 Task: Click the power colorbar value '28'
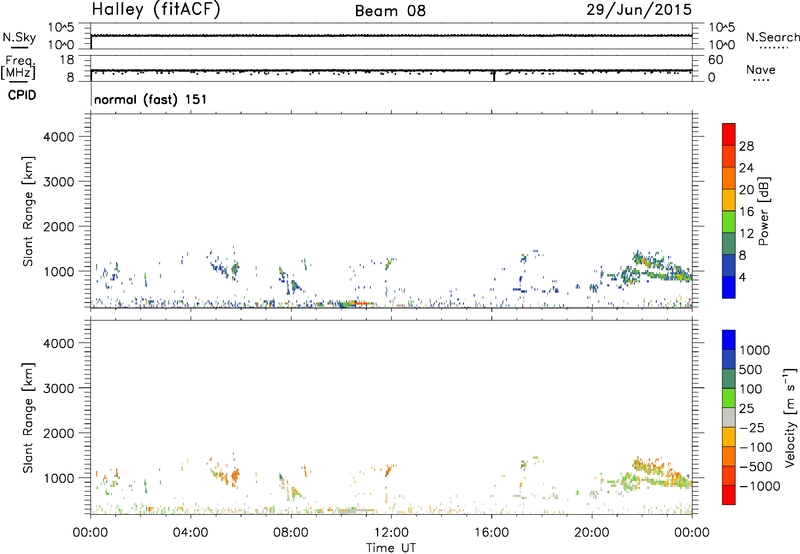[x=746, y=146]
